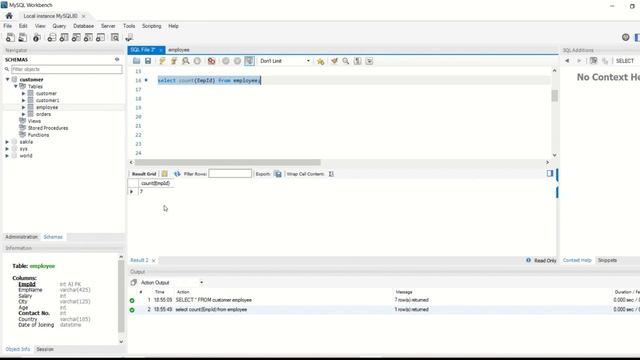The height and width of the screenshot is (360, 640).
Task: Create a new SQL tab icon
Action: (x=10, y=38)
